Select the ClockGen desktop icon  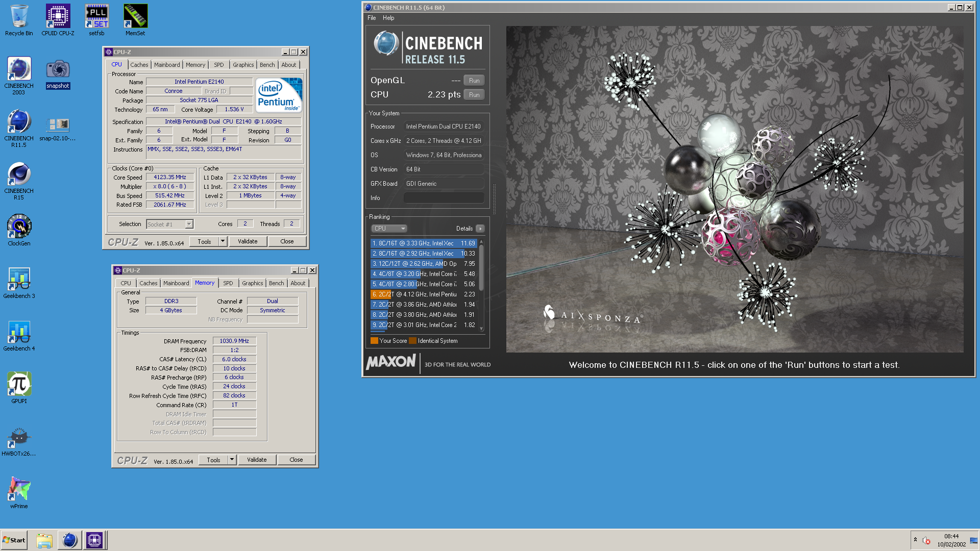[x=19, y=230]
